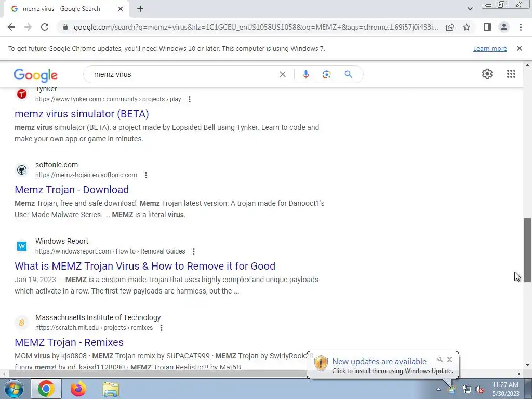
Task: Open MEMZ Trojan - Remixes result
Action: 69,342
